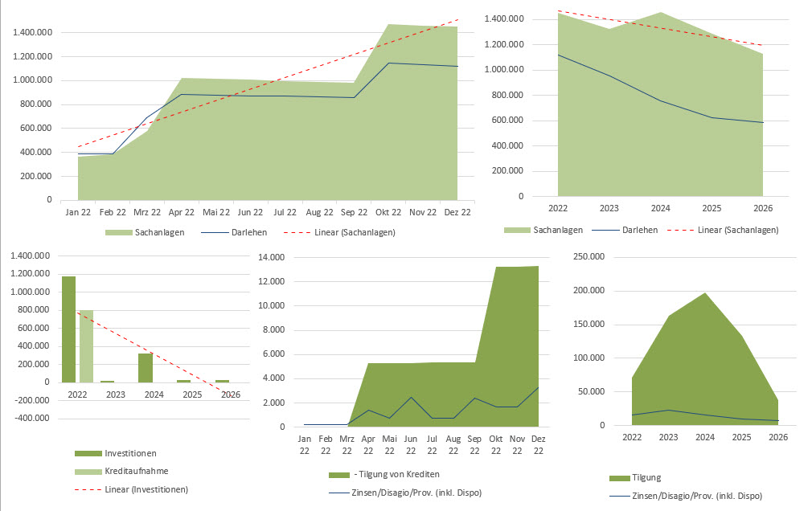
Task: Click the 'Jul 22' label in Sachanlagen chart
Action: (x=285, y=212)
